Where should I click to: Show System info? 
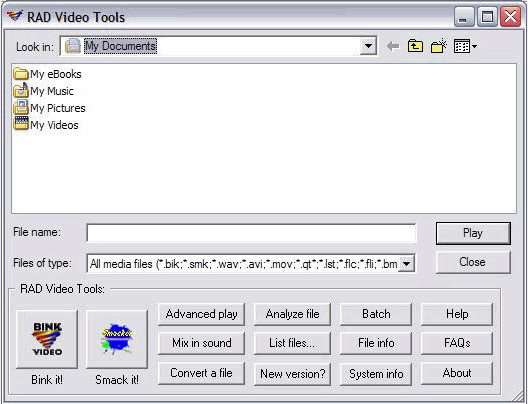[x=376, y=373]
